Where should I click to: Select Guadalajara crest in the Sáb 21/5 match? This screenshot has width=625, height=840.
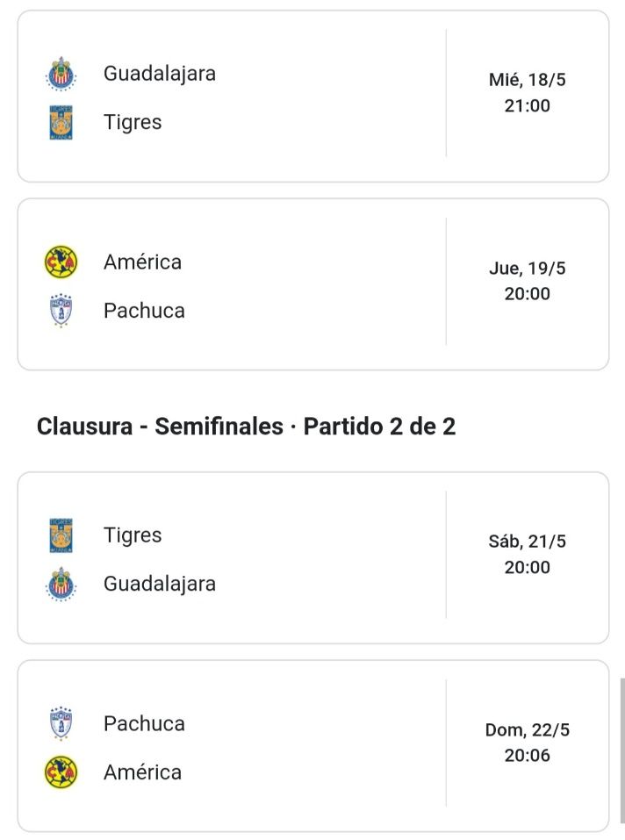[61, 584]
